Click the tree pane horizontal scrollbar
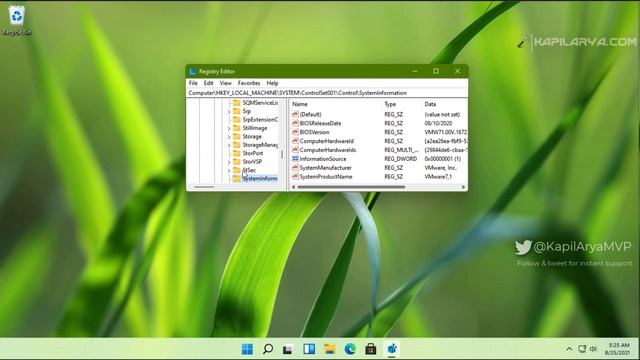The image size is (640, 360). tap(204, 187)
